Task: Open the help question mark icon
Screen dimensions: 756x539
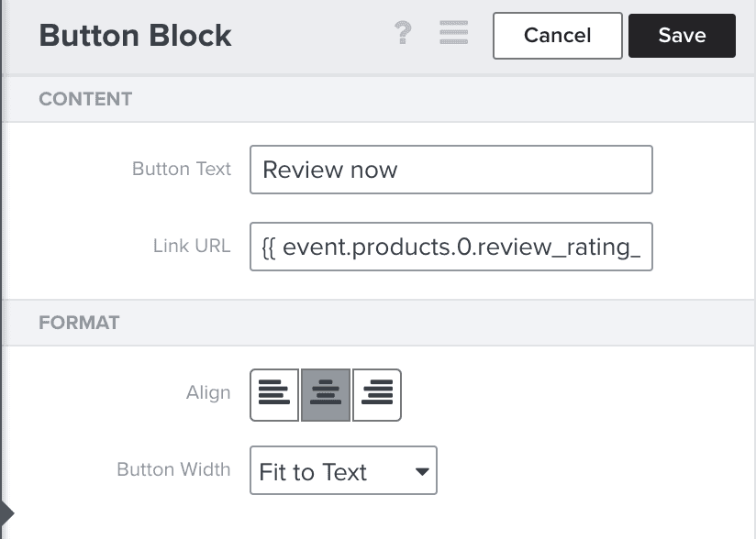Action: click(402, 35)
